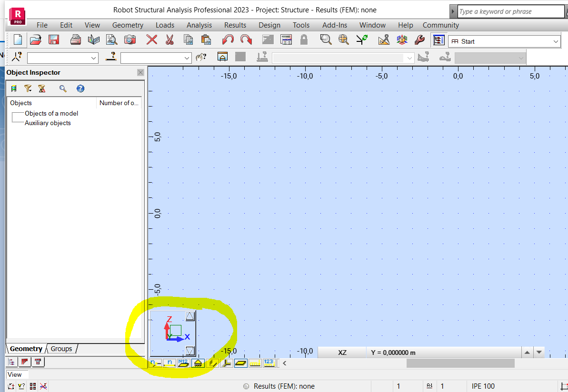Undo the last action
The image size is (568, 392).
[x=228, y=39]
